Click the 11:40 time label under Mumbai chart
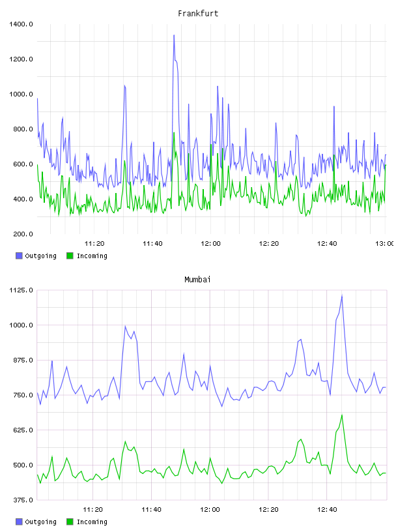This screenshot has height=532, width=396. pos(151,510)
